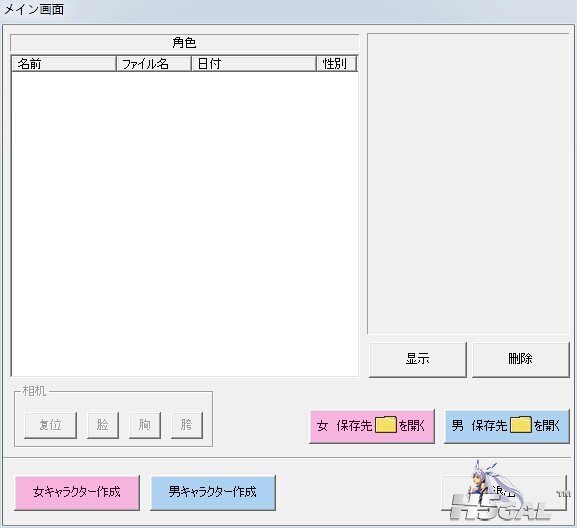This screenshot has width=577, height=528.
Task: Click 男キャラクター作成 button
Action: pos(213,492)
